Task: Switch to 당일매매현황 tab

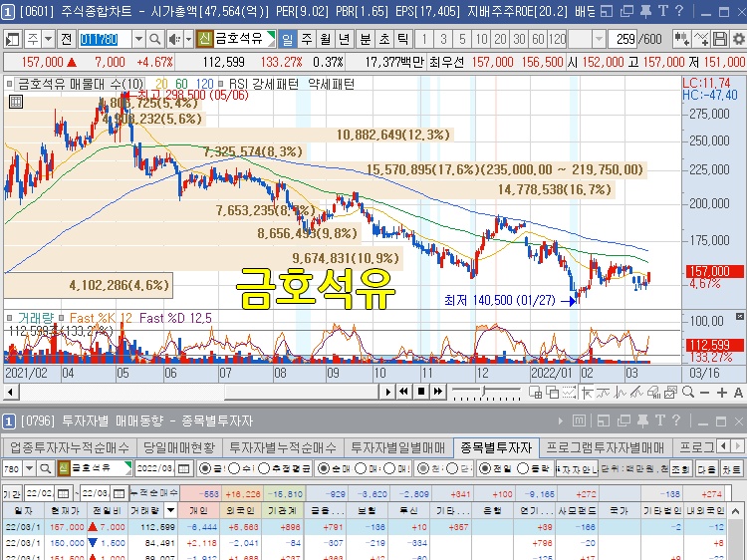Action: [x=179, y=447]
